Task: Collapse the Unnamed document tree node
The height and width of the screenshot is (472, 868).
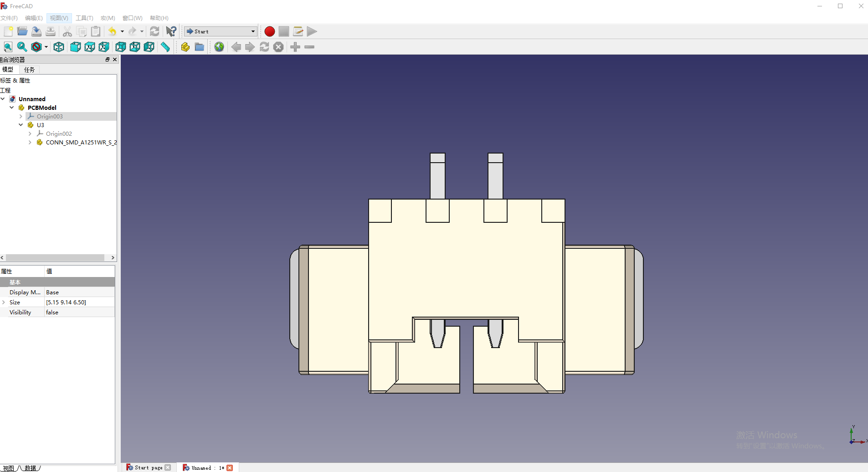Action: point(3,99)
